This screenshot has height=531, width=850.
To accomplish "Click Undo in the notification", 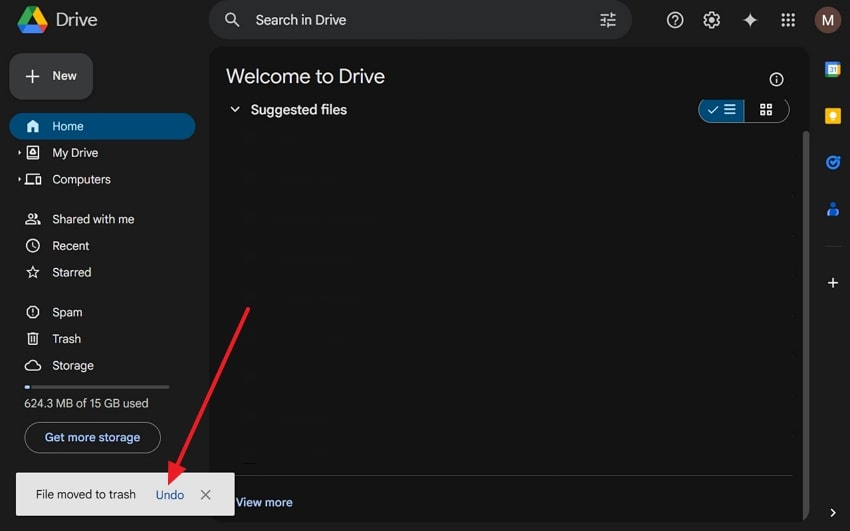I will tap(170, 495).
